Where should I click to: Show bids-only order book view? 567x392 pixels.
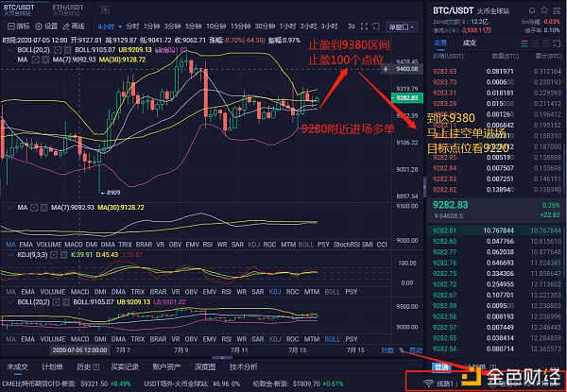click(x=536, y=44)
